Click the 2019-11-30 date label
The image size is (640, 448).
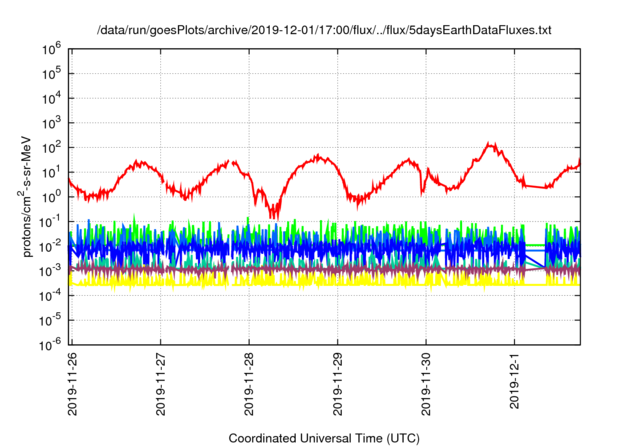click(x=426, y=384)
